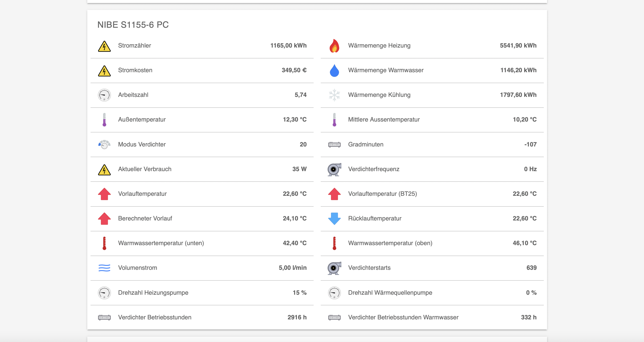Click the 639 Verdichterstarts value
The width and height of the screenshot is (644, 342).
click(532, 268)
